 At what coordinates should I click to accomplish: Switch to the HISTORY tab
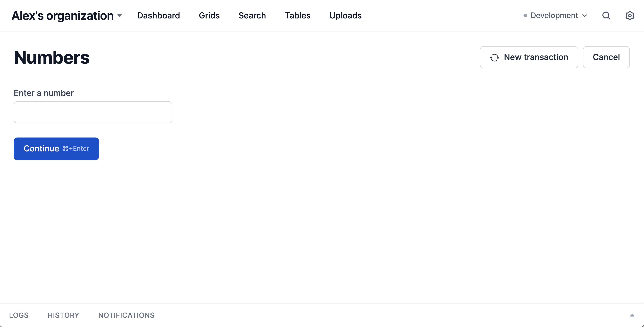coord(63,315)
